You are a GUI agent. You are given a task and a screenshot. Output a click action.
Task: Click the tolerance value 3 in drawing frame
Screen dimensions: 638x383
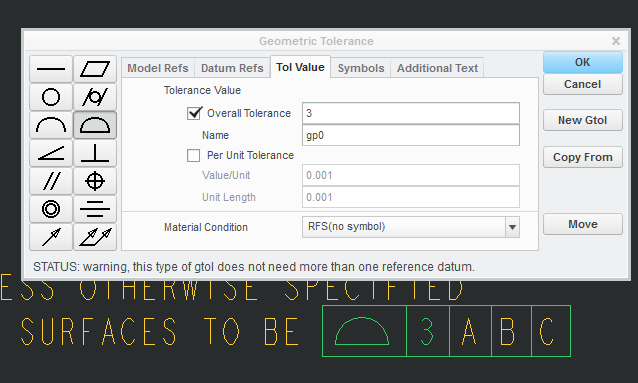pyautogui.click(x=427, y=332)
